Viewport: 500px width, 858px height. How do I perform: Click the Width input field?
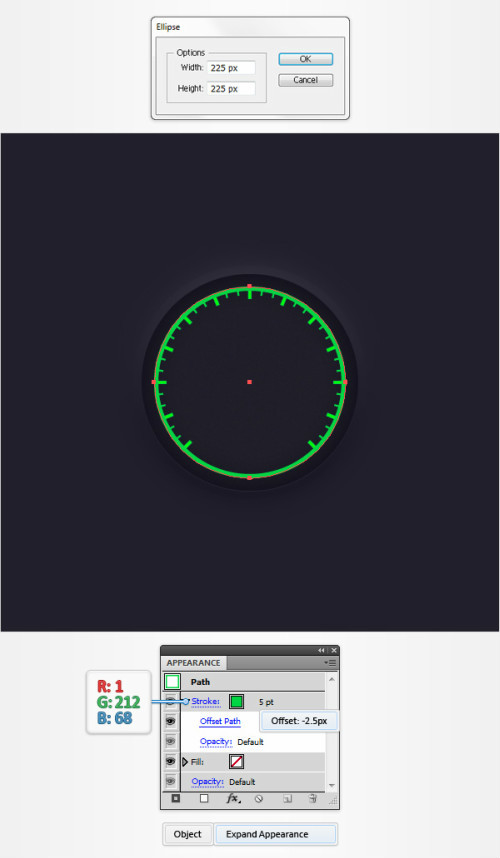231,68
